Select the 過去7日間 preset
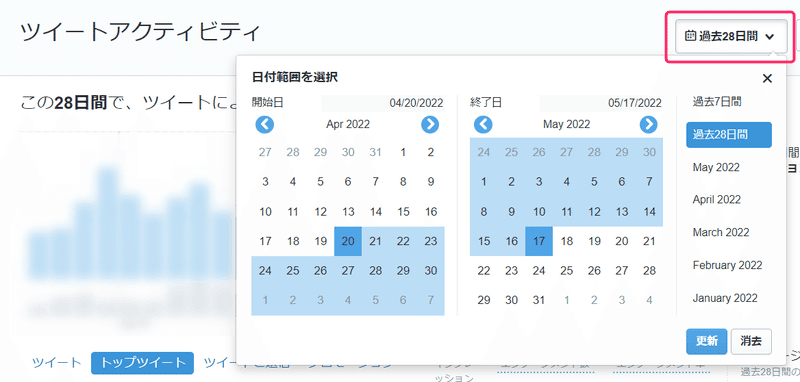This screenshot has height=382, width=800. pyautogui.click(x=717, y=102)
